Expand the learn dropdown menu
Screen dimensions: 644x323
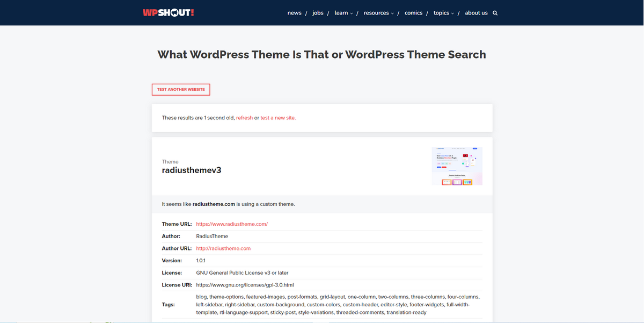pyautogui.click(x=343, y=13)
